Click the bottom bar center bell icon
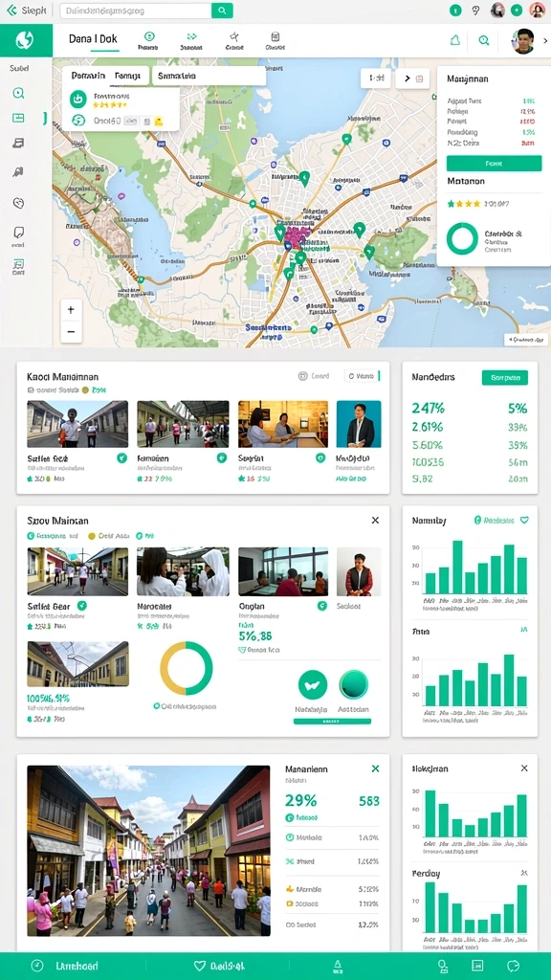551x980 pixels. pos(338,967)
